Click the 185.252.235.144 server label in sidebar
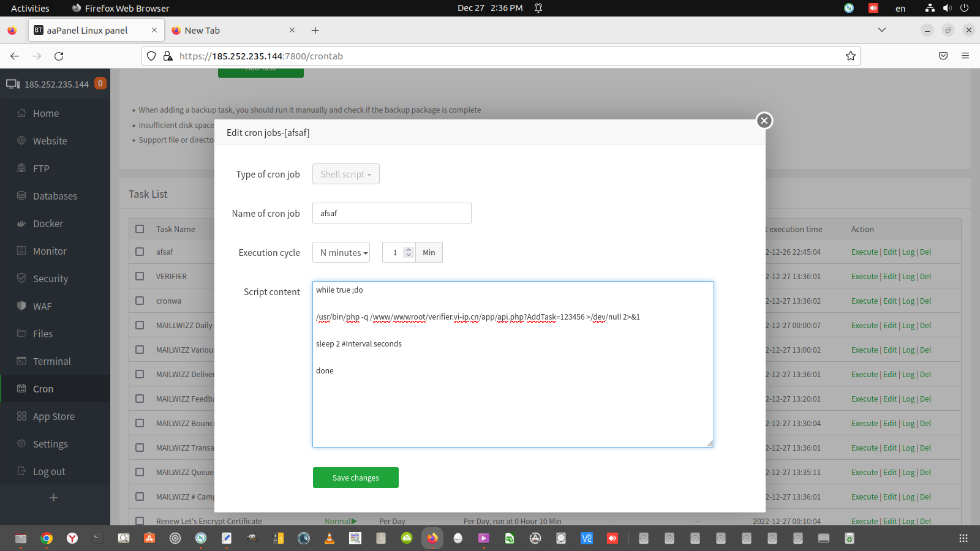 pos(56,84)
